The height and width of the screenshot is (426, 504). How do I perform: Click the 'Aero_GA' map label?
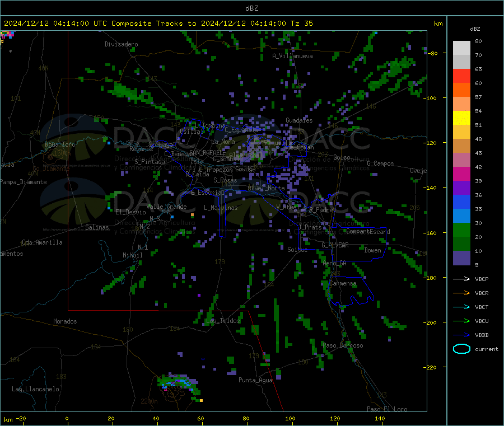point(334,263)
